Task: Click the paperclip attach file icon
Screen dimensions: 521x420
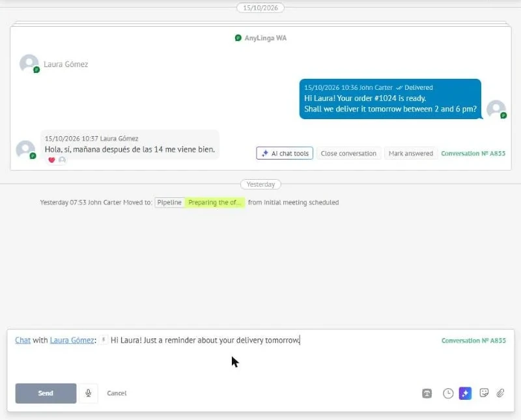Action: tap(500, 393)
